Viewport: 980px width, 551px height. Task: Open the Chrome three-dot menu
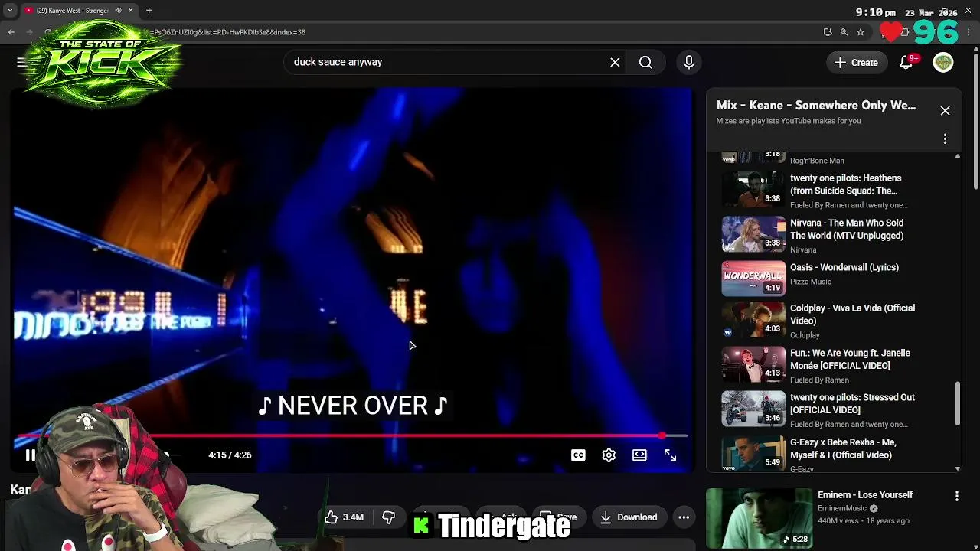(x=969, y=32)
